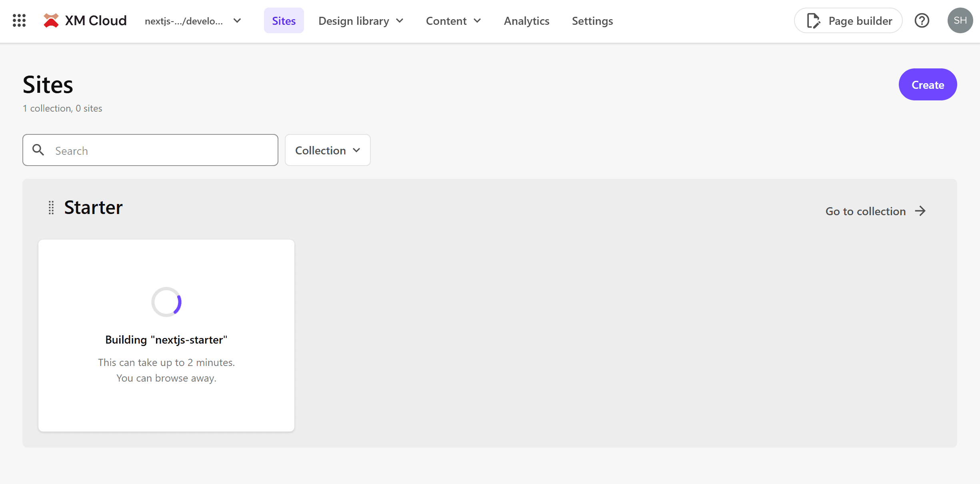Screen dimensions: 980x484
Task: Grab the Starter collection drag handle
Action: pos(51,208)
